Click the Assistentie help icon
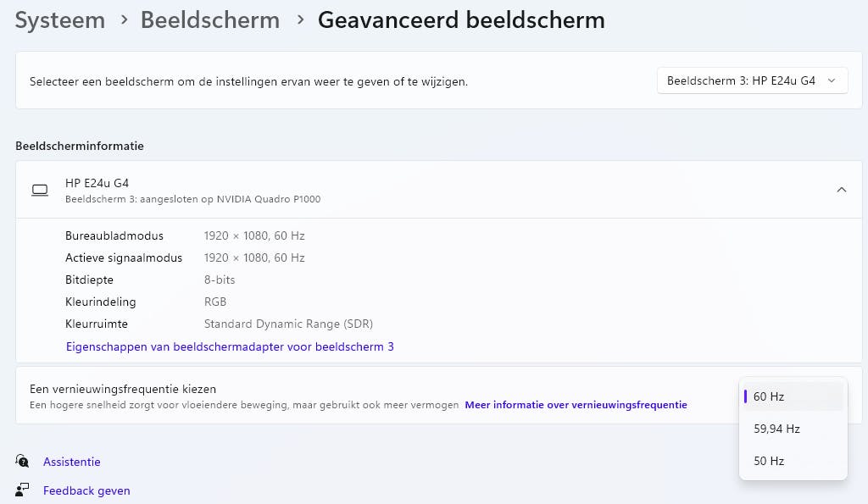 [22, 461]
